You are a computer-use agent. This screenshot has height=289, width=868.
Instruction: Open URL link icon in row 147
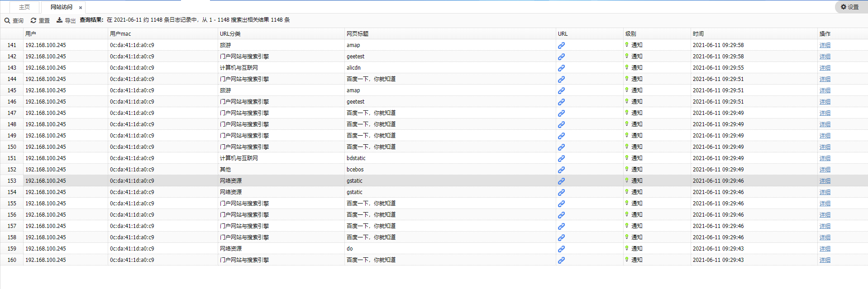point(561,113)
